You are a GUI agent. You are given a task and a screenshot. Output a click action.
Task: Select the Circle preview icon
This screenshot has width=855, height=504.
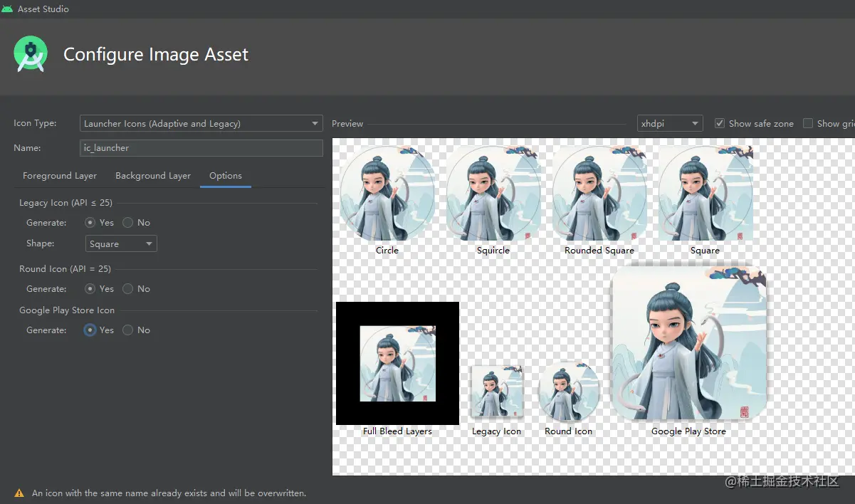tap(387, 194)
